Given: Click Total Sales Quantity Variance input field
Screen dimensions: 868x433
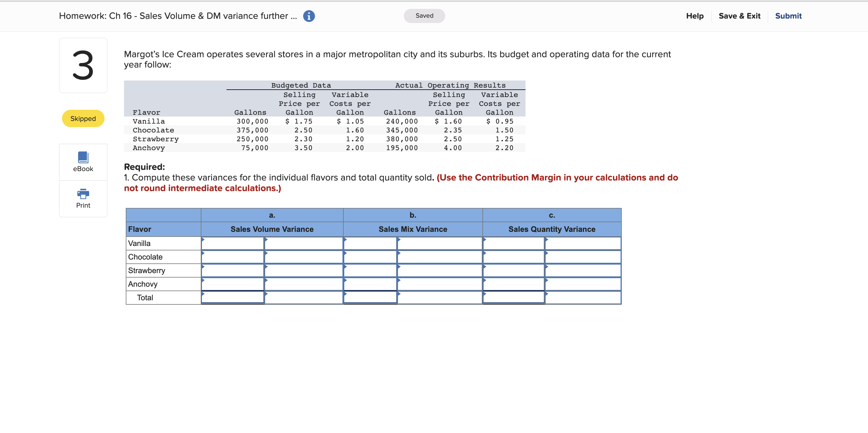Looking at the screenshot, I should [583, 297].
